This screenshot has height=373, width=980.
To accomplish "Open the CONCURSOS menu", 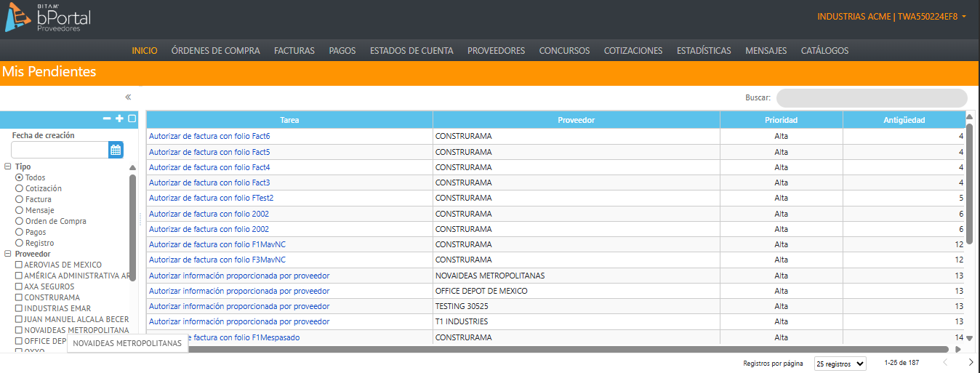I will pyautogui.click(x=565, y=51).
